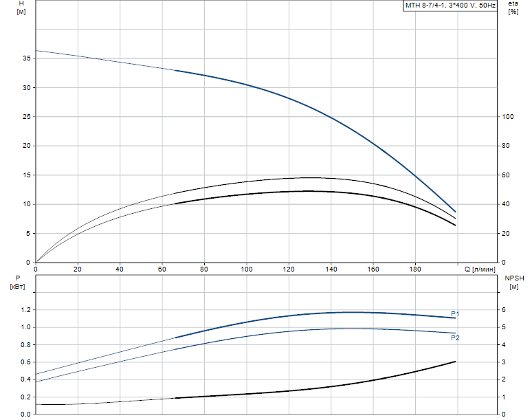Viewport: 532px width, 420px height.
Task: Click the 140 tick on Q axis
Action: click(x=331, y=269)
